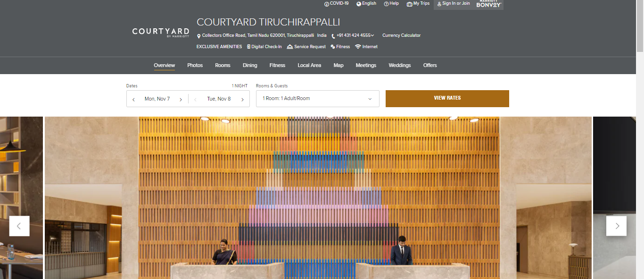Open the Internet amenity link
This screenshot has height=279, width=644.
(370, 47)
